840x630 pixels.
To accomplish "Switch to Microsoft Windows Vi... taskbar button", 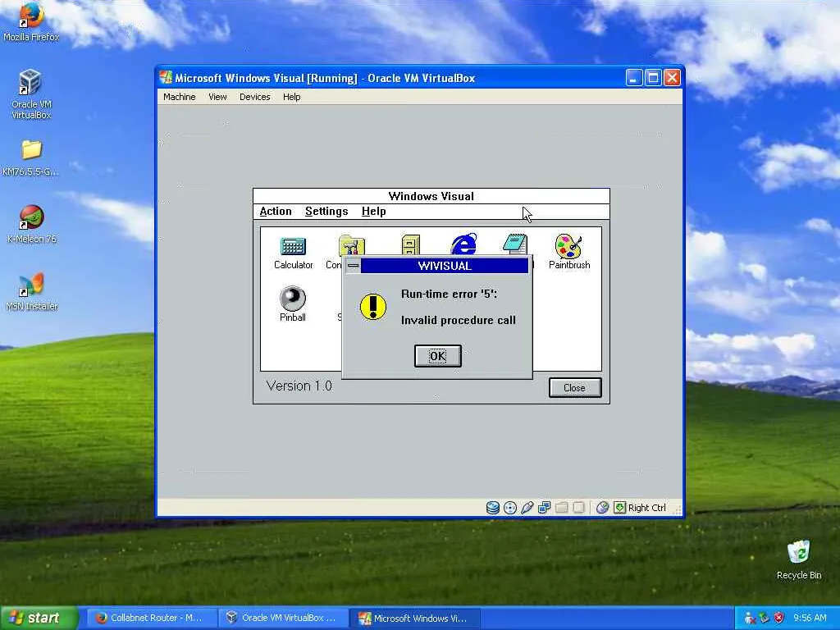I will 414,618.
